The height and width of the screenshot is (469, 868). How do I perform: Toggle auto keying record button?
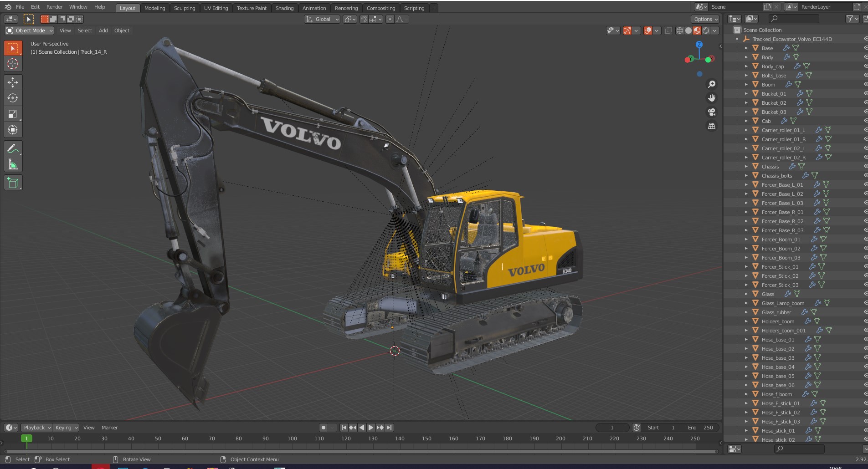[x=324, y=428]
